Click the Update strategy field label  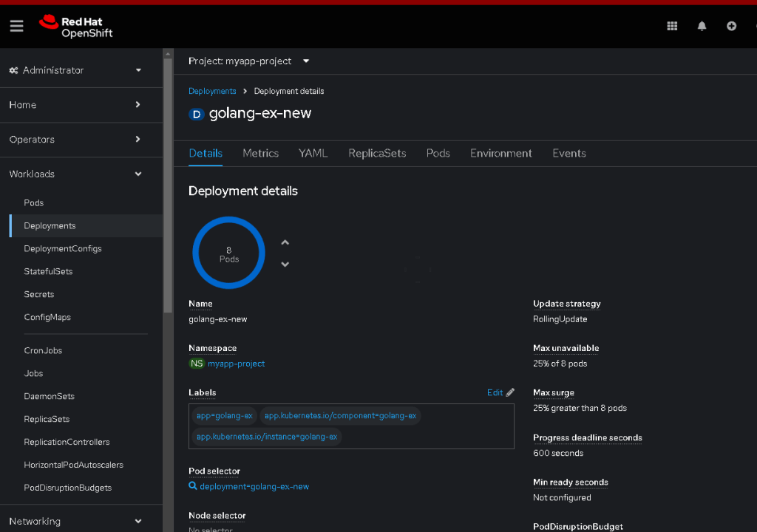point(567,304)
